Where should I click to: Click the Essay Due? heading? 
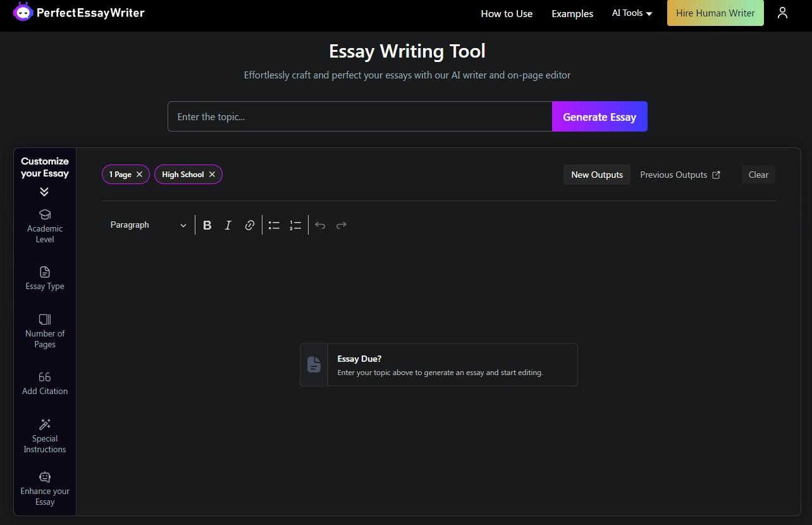pos(359,359)
